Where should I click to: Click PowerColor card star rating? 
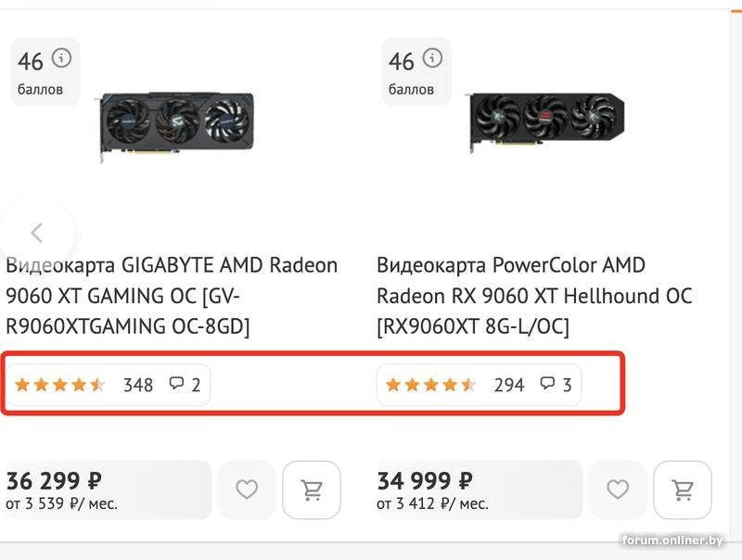[431, 384]
